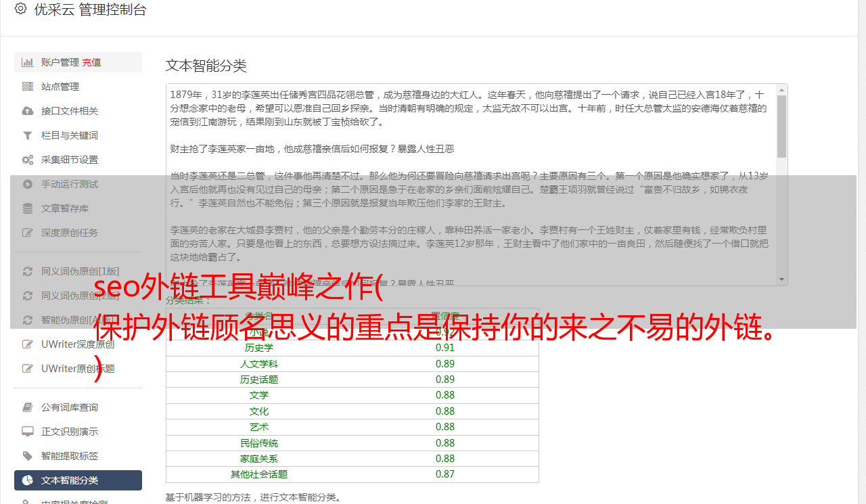The image size is (866, 504).
Task: Click the text area scrollbar down arrow
Action: coord(781,279)
